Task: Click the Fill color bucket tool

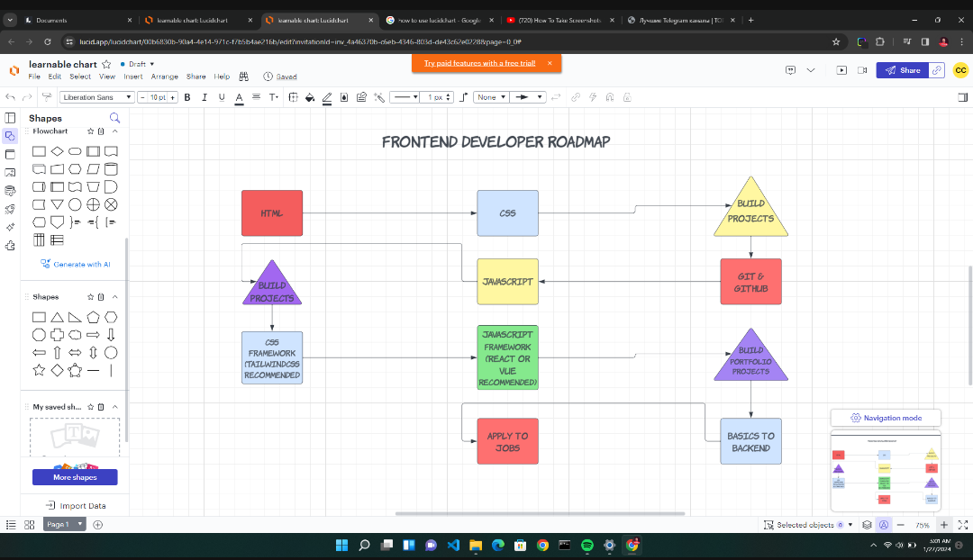Action: pyautogui.click(x=309, y=97)
